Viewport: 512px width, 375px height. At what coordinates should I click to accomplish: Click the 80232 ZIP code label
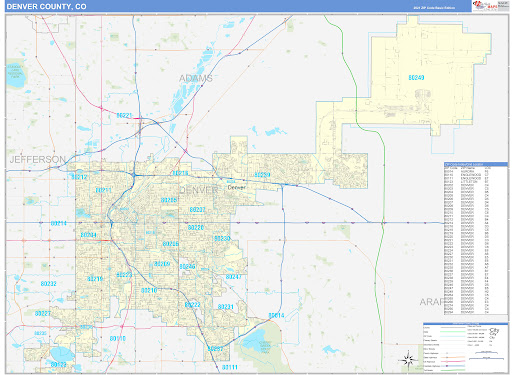[x=49, y=284]
